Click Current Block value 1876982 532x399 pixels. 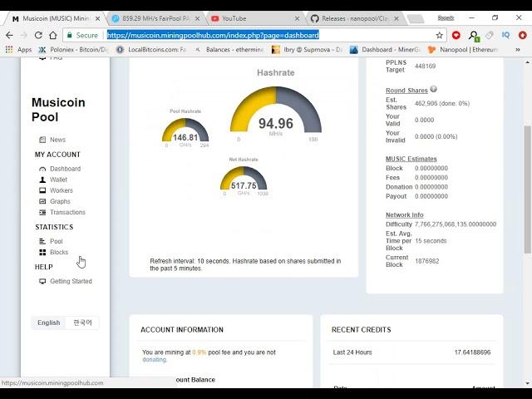click(x=426, y=261)
